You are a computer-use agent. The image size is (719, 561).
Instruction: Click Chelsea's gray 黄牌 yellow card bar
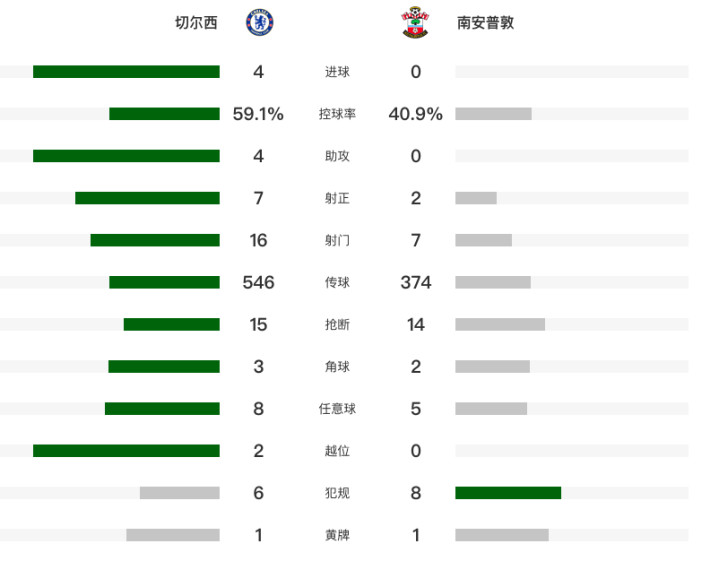[173, 535]
